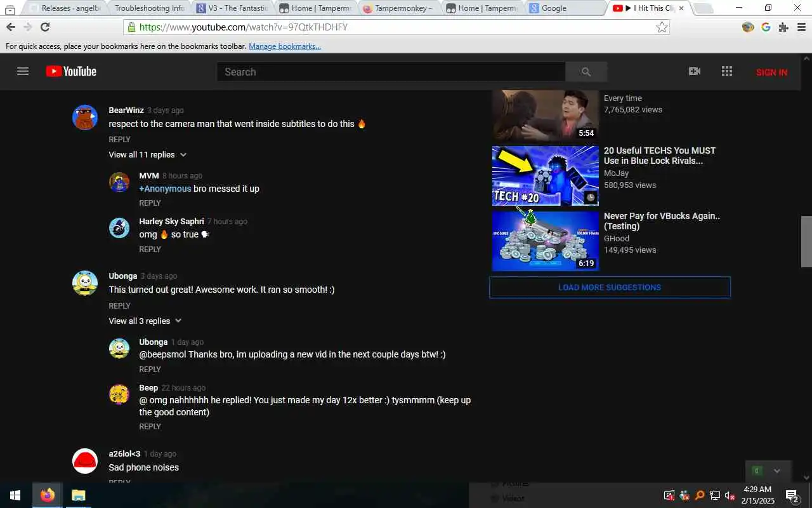Go back using browser back arrow

pyautogui.click(x=11, y=27)
